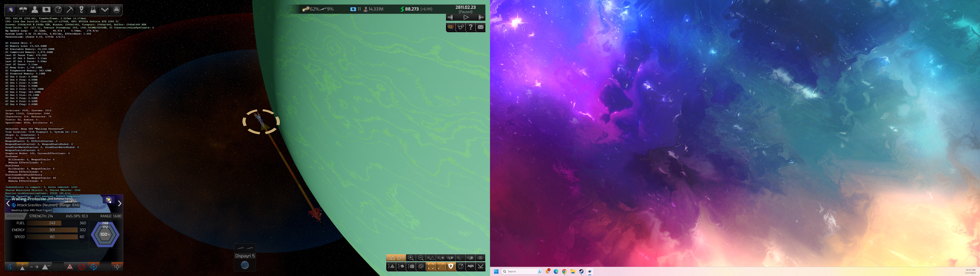
Task: Toggle the eye visibility button
Action: [x=480, y=258]
